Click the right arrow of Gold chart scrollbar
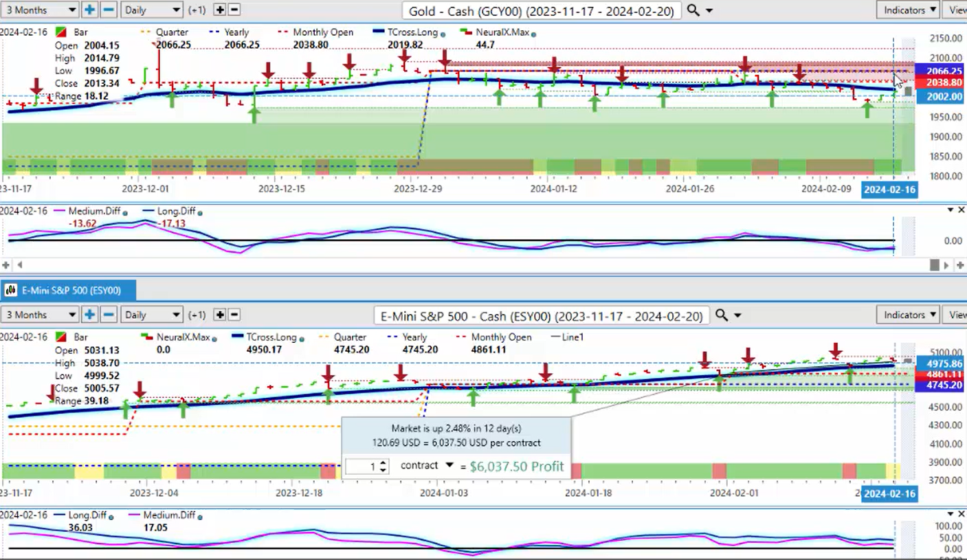 pos(948,265)
